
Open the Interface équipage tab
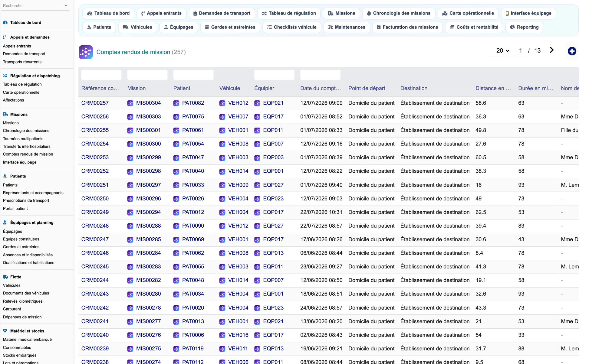(x=528, y=13)
